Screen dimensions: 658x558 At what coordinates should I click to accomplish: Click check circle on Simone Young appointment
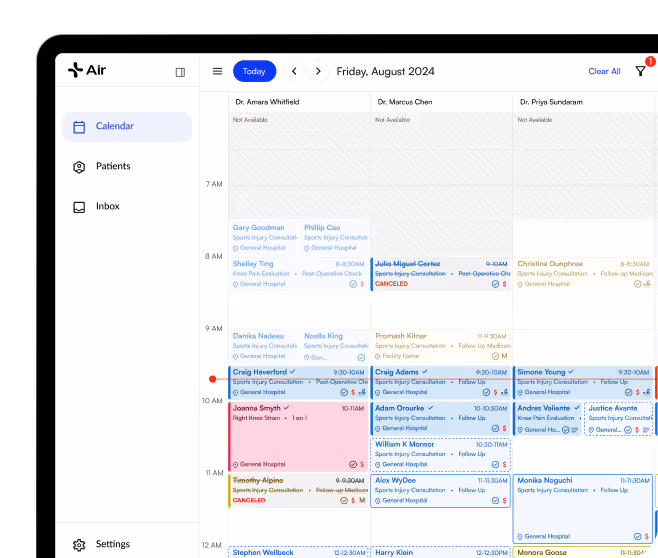click(x=628, y=392)
